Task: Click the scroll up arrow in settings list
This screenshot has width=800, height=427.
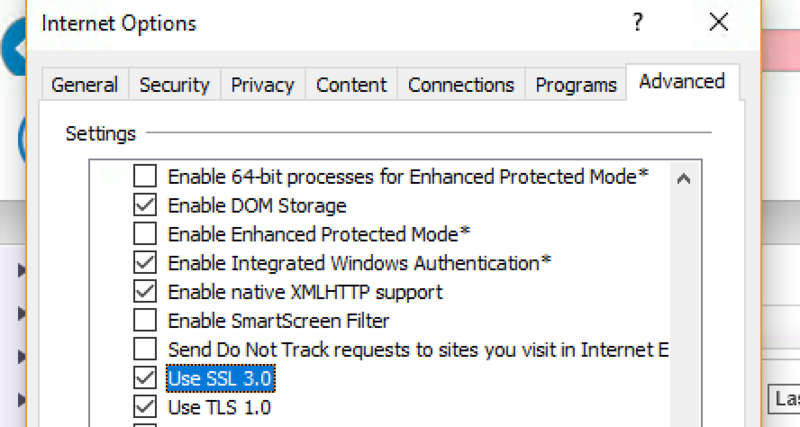Action: pyautogui.click(x=684, y=179)
